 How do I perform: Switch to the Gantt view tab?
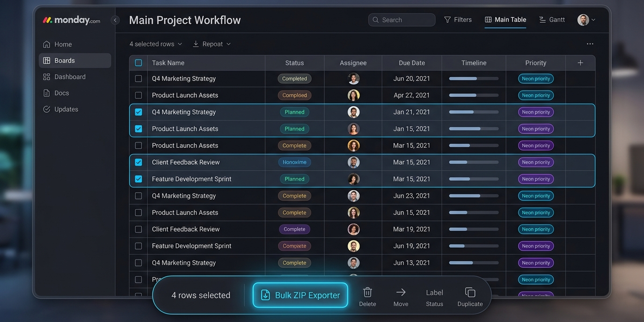552,20
